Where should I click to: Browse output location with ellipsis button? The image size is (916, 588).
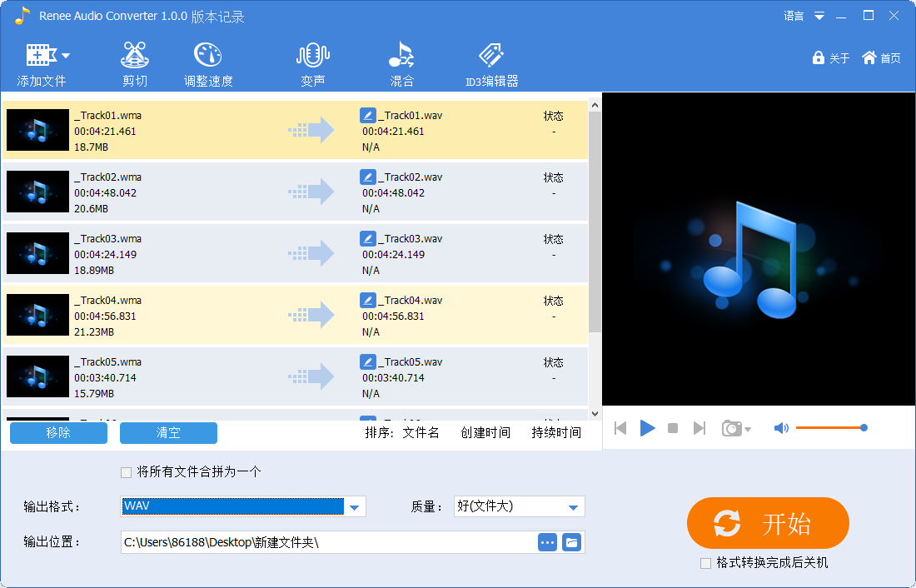pos(547,542)
